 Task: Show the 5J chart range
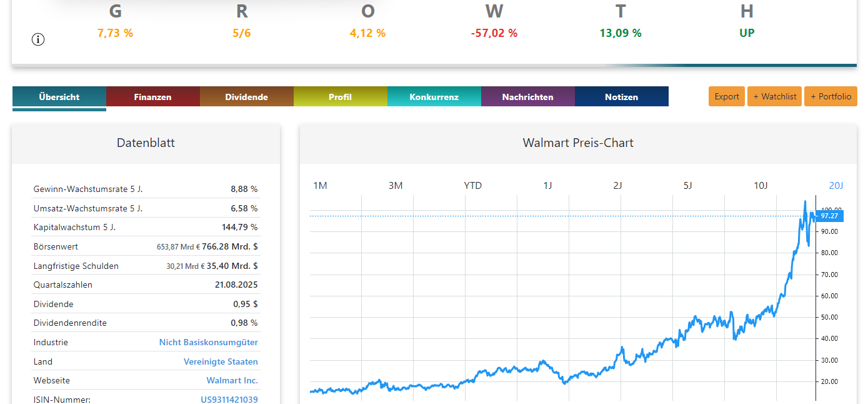pos(687,186)
